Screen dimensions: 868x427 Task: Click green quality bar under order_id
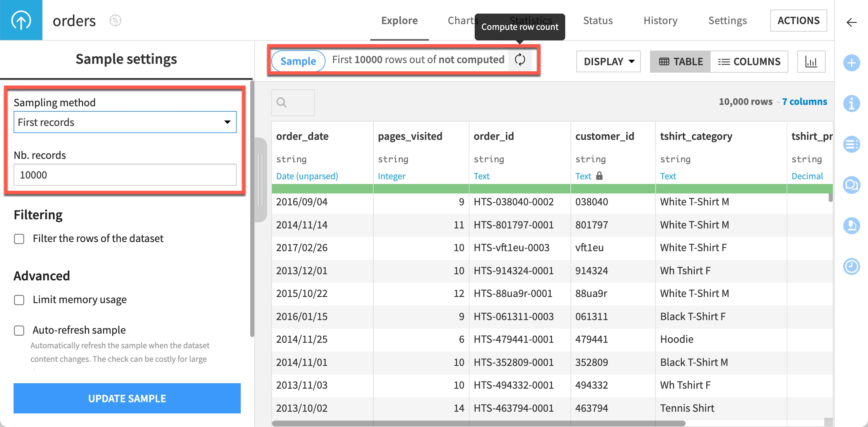520,188
